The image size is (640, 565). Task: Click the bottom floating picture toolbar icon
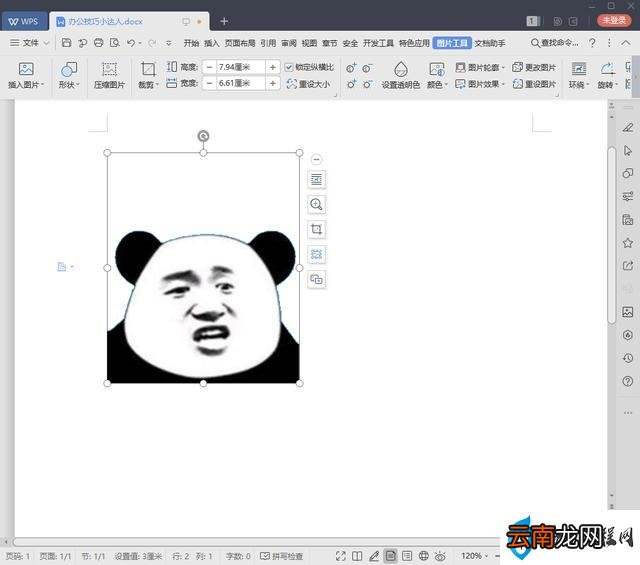(316, 279)
